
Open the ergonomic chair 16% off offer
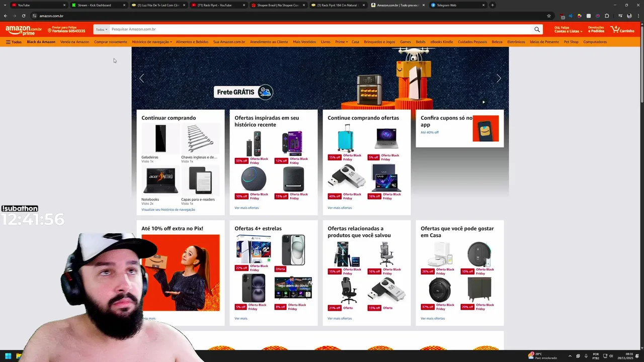pyautogui.click(x=386, y=254)
